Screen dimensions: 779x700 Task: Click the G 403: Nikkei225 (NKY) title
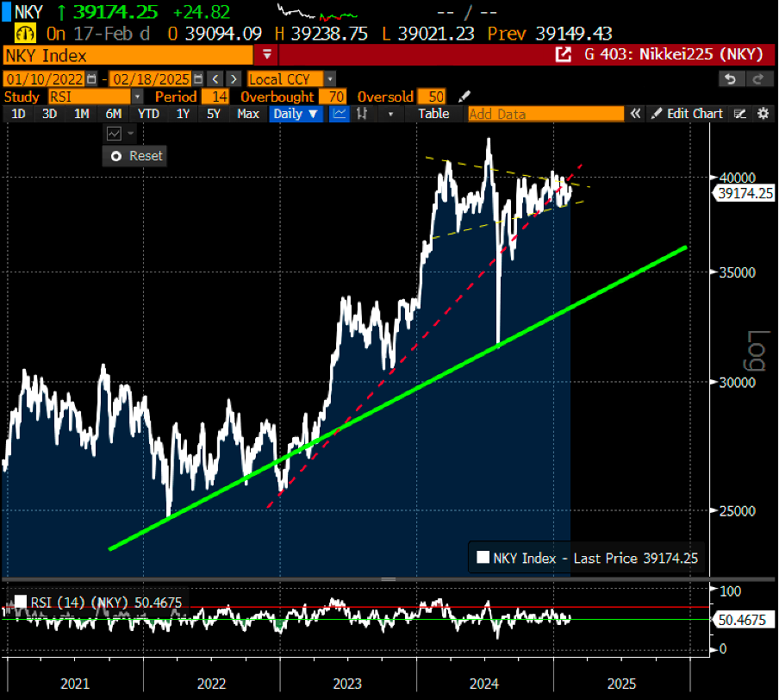[673, 54]
